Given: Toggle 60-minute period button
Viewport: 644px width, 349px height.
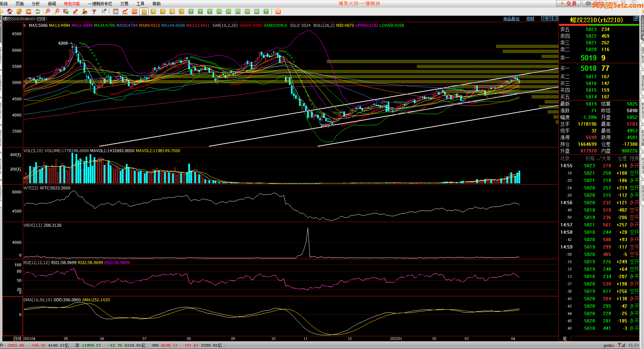Looking at the screenshot, I should [238, 11].
